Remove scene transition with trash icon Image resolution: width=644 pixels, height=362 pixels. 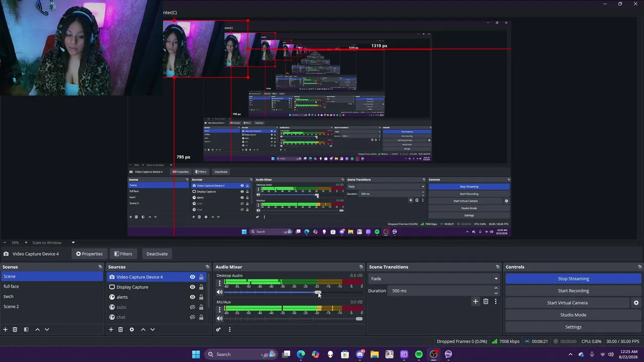[x=486, y=301]
